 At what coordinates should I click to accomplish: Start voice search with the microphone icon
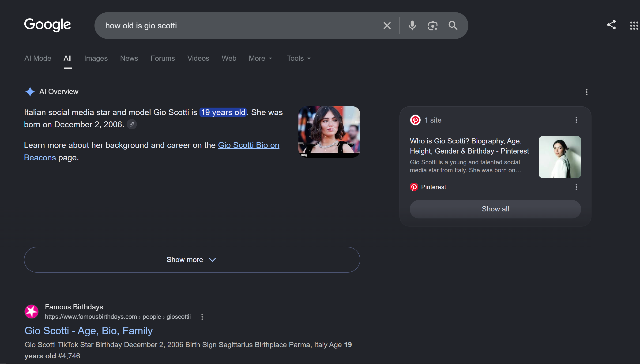tap(412, 26)
